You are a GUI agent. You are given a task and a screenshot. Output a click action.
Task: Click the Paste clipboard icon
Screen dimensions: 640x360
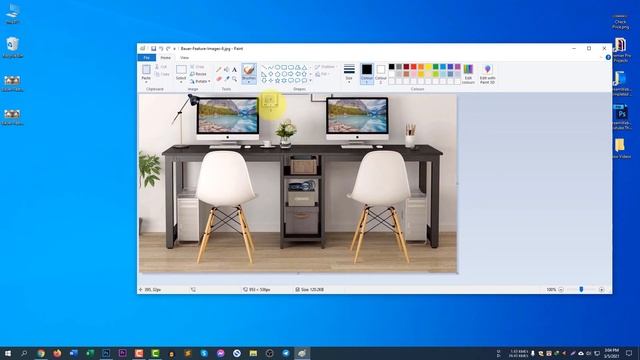(146, 69)
